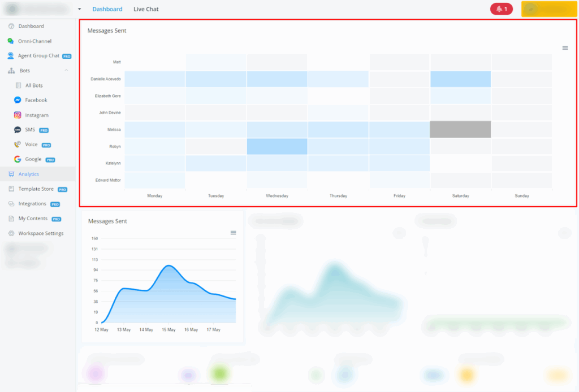The height and width of the screenshot is (392, 579).
Task: Click the Omni-Channel chat bubble icon
Action: click(x=11, y=41)
